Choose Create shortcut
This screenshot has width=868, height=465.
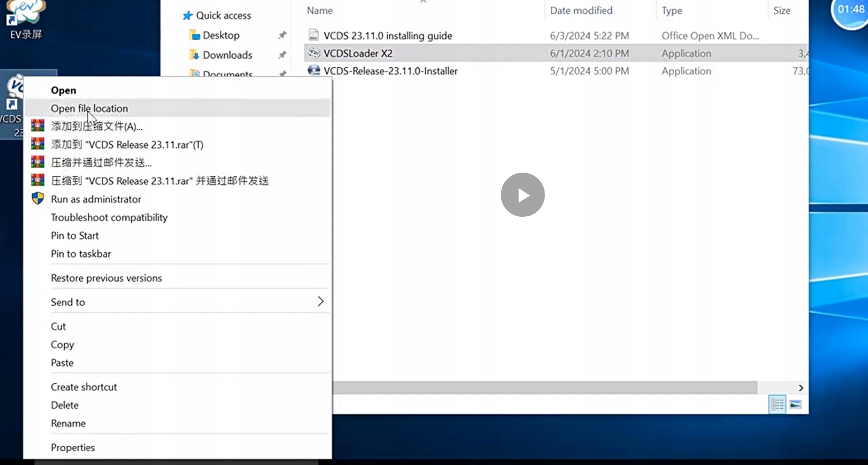coord(84,387)
